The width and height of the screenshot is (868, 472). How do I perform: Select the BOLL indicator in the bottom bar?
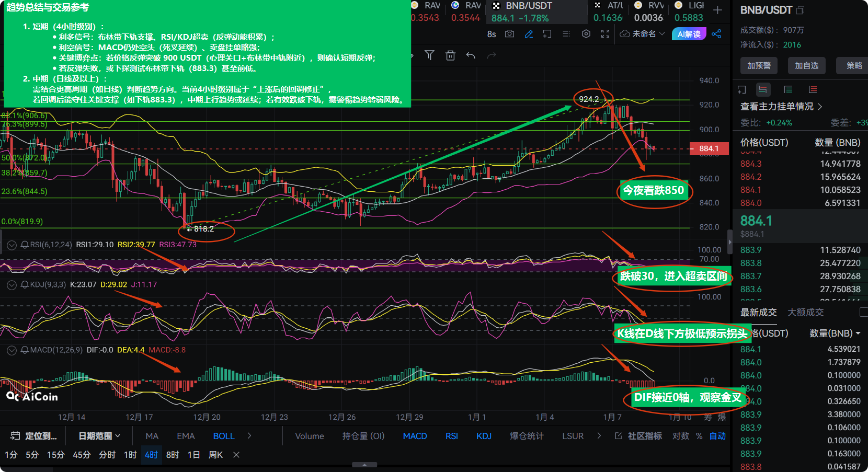tap(224, 435)
